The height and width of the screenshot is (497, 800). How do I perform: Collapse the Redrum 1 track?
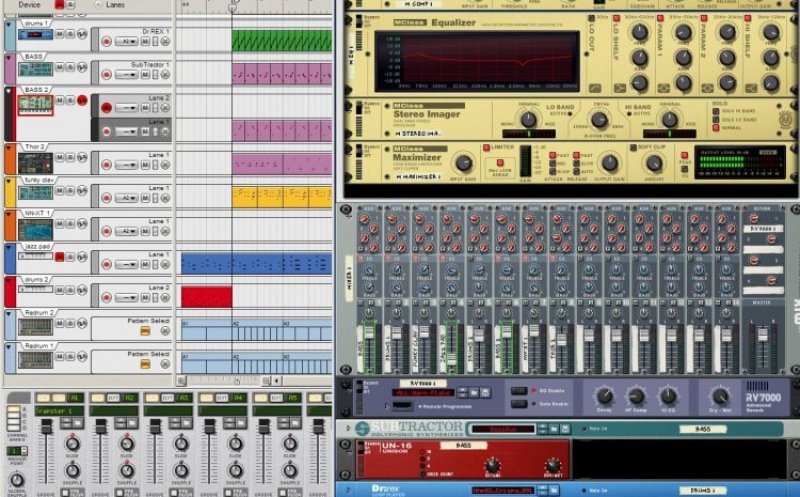click(x=9, y=346)
